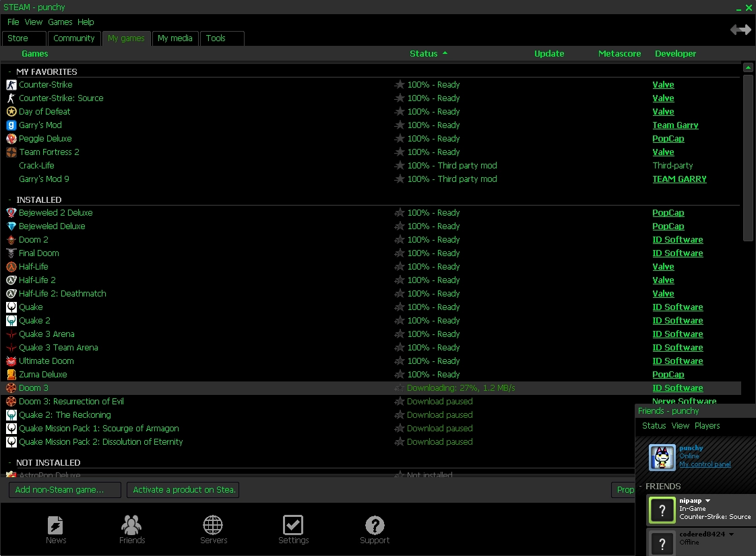Toggle favorite star for Crack-Life
The image size is (756, 556).
399,166
